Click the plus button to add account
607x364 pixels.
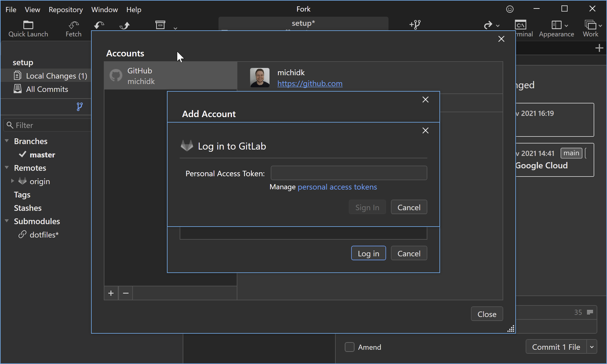pos(111,293)
